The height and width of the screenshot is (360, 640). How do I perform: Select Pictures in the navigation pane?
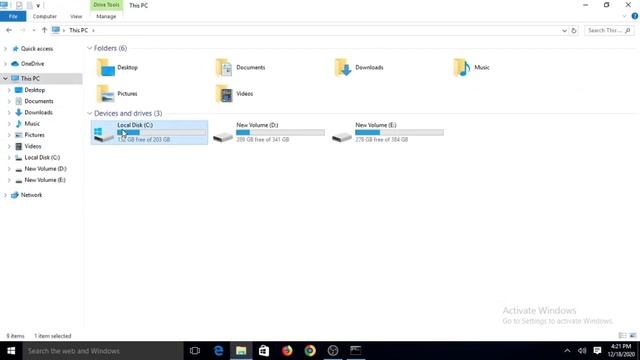[34, 135]
